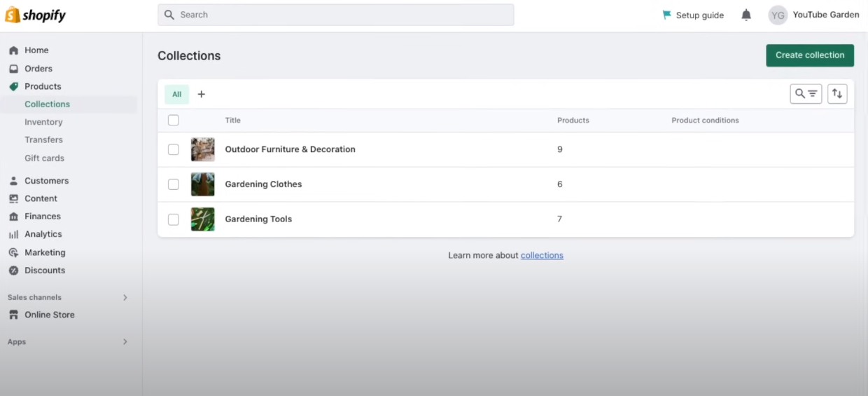The height and width of the screenshot is (396, 868).
Task: Select the All tab
Action: coord(176,94)
